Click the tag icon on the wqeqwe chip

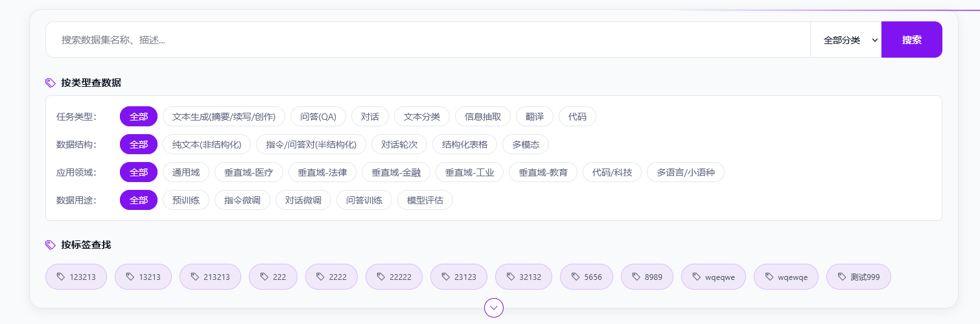coord(697,277)
